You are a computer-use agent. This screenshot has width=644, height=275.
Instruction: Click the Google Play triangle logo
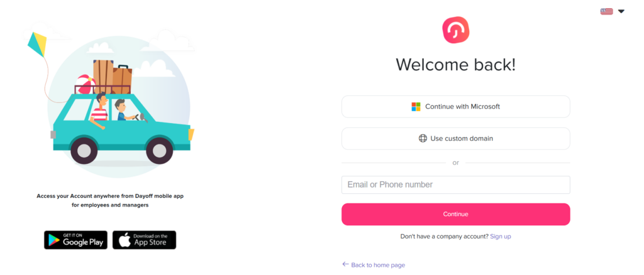pyautogui.click(x=54, y=240)
